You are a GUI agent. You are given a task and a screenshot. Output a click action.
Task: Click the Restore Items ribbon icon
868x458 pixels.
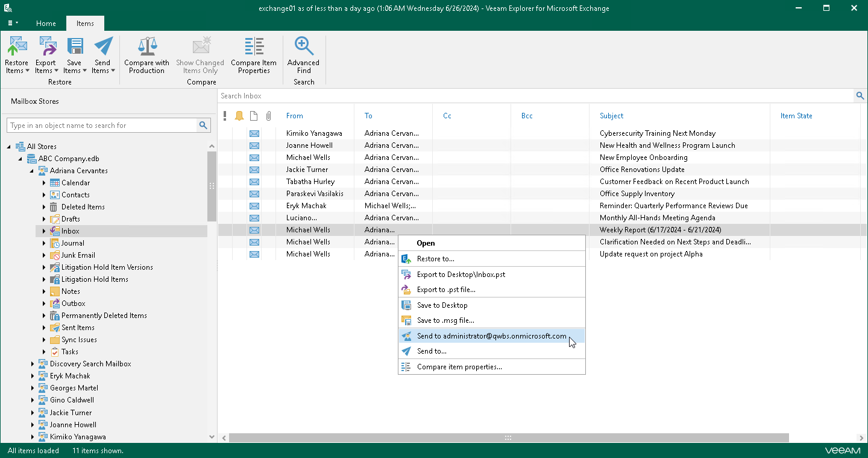(17, 47)
